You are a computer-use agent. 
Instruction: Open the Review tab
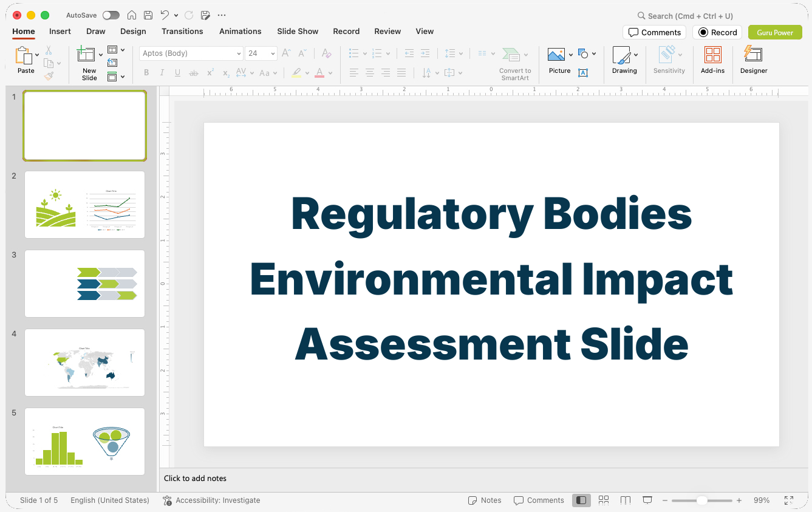387,31
